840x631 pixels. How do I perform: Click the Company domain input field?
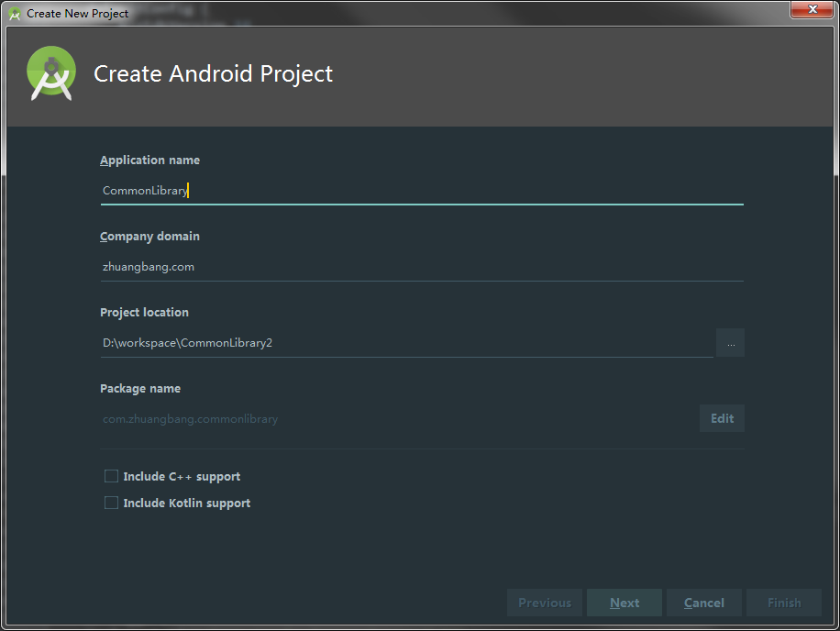pyautogui.click(x=422, y=267)
